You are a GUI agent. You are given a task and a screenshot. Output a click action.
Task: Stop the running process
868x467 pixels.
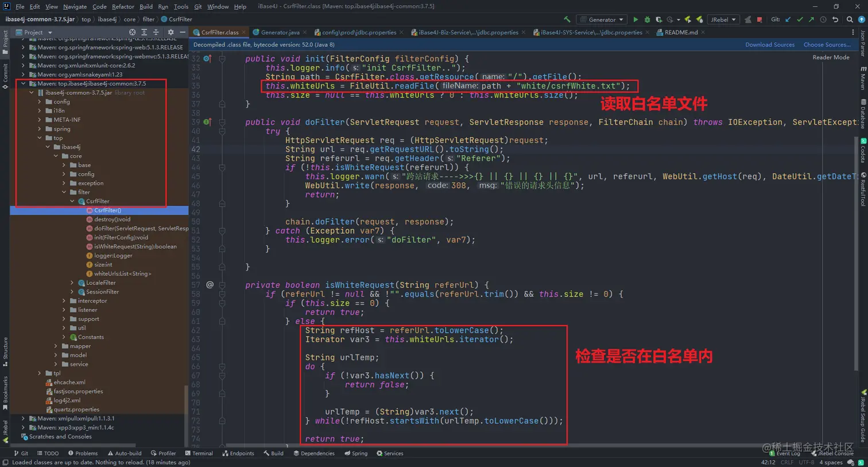[x=759, y=20]
